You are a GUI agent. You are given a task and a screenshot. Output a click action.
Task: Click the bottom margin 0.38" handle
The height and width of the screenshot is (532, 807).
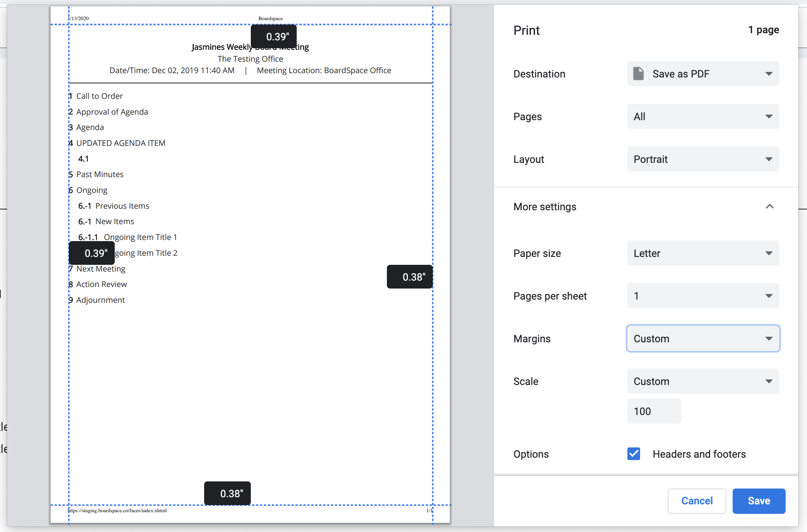pyautogui.click(x=227, y=493)
